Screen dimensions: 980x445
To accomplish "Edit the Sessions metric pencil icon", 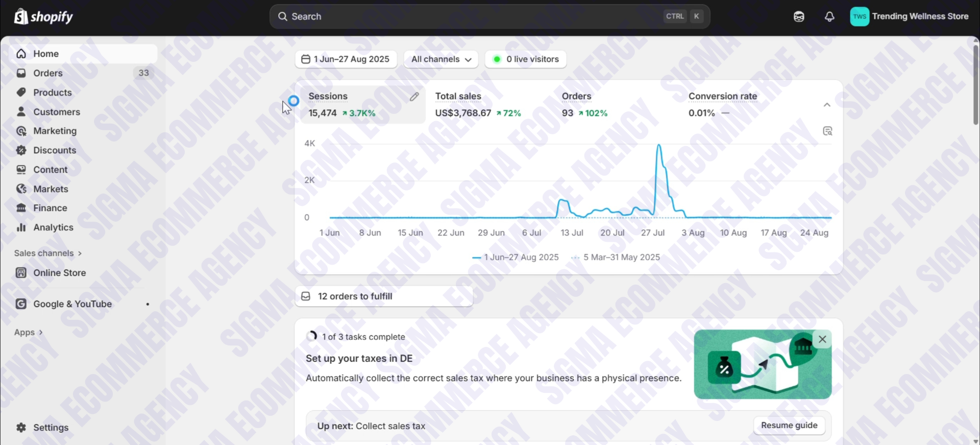I will click(x=414, y=97).
